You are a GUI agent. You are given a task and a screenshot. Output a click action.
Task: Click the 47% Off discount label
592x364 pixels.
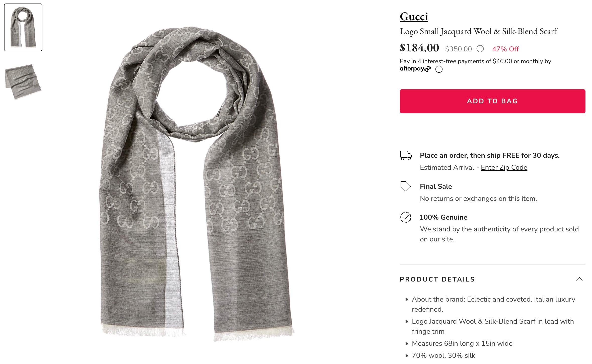click(505, 49)
